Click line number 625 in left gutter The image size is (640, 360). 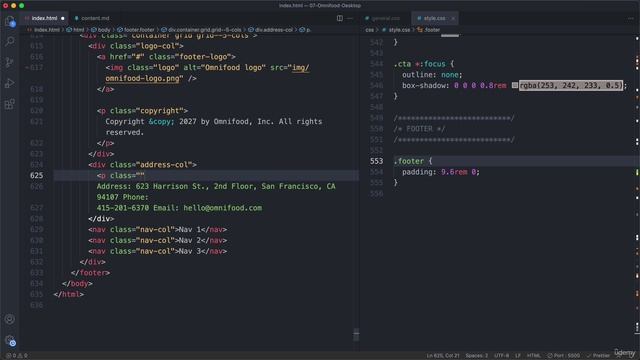tap(36, 176)
